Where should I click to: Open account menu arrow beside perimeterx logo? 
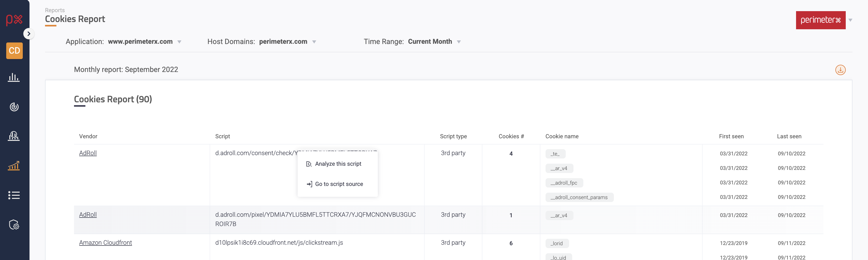[850, 20]
